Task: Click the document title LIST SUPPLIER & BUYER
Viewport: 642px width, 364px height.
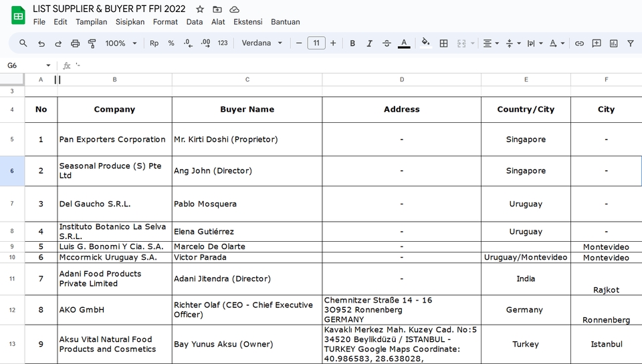Action: click(x=109, y=9)
